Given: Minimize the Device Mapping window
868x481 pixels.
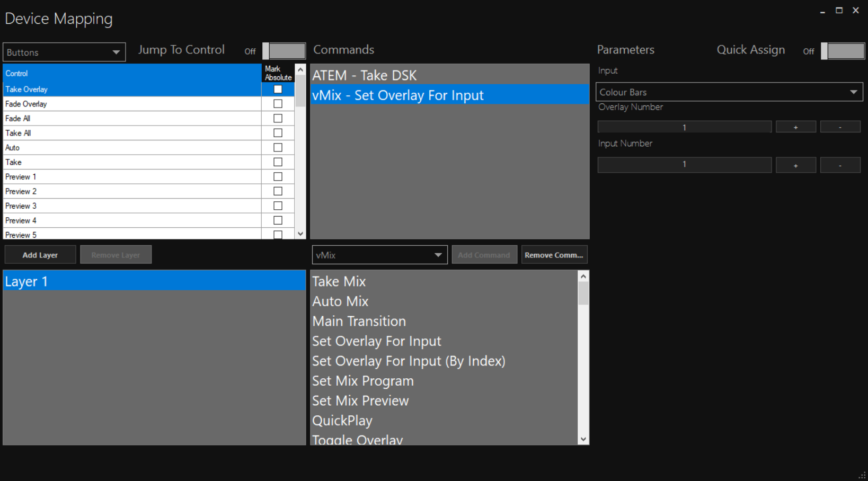Looking at the screenshot, I should coord(822,11).
